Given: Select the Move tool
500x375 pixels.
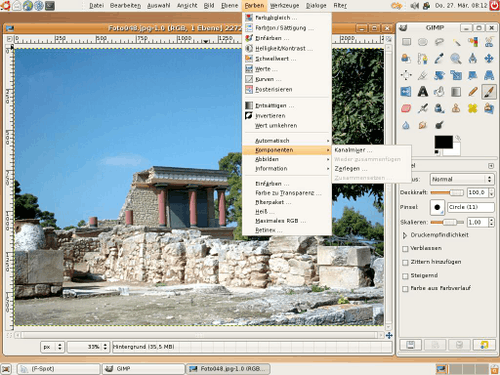Looking at the screenshot, I should click(489, 59).
